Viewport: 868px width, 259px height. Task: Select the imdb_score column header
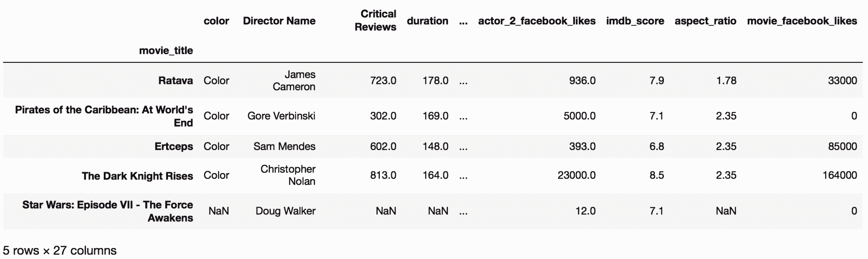pyautogui.click(x=635, y=21)
